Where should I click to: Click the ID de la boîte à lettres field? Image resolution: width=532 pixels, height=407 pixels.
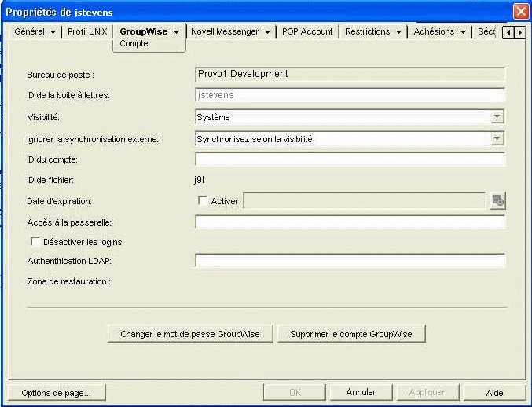pyautogui.click(x=350, y=95)
